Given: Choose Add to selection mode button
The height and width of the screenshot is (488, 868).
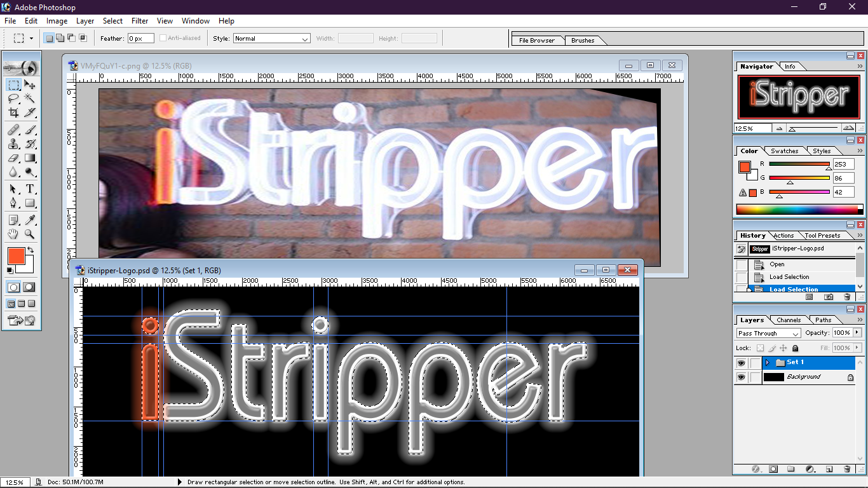Looking at the screenshot, I should point(60,38).
